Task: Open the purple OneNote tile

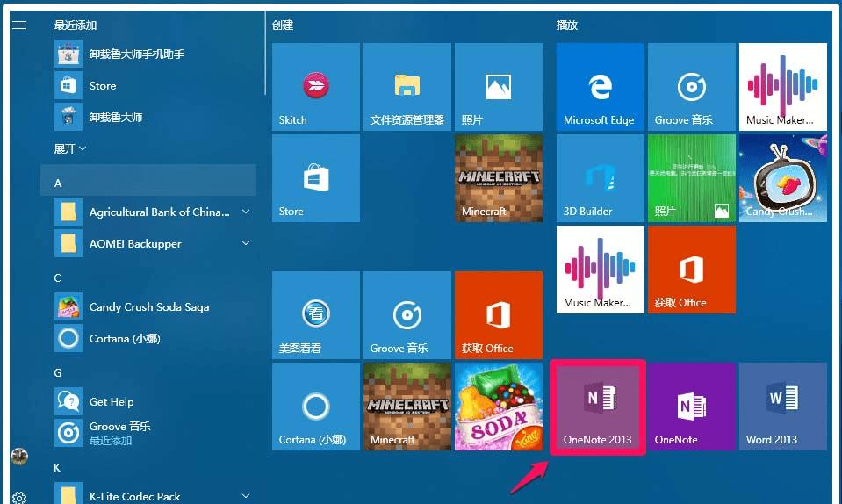Action: [692, 407]
